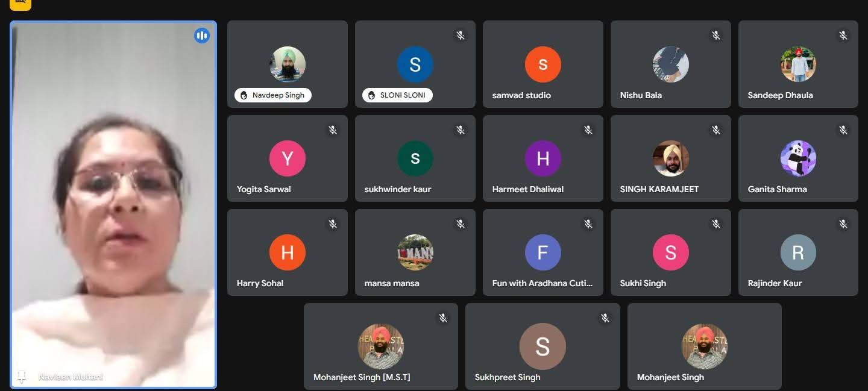Screen dimensions: 868x391
Task: Click the name label 'Yogita Sarwal'
Action: click(264, 189)
